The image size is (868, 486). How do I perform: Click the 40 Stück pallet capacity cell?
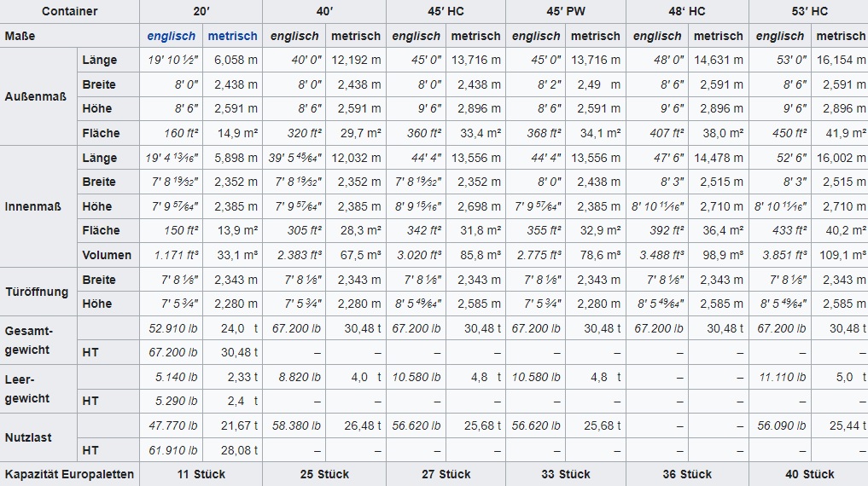808,474
